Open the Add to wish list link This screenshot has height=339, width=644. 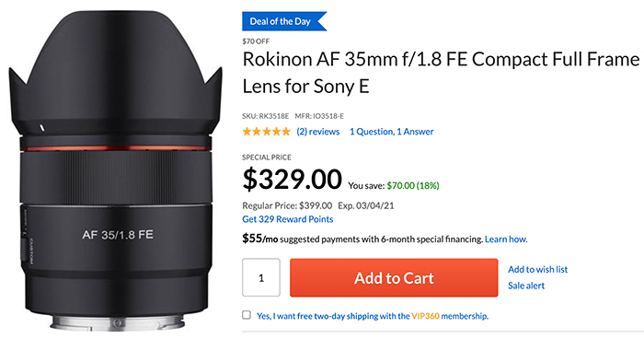537,270
